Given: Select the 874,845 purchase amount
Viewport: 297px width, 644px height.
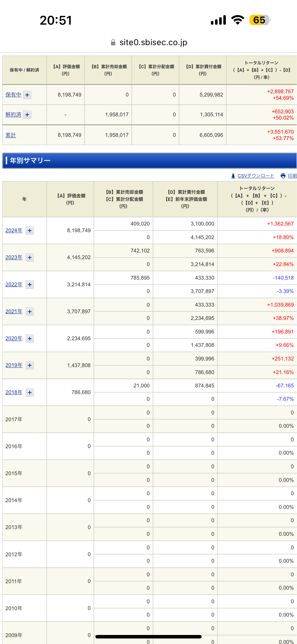Looking at the screenshot, I should click(x=204, y=386).
